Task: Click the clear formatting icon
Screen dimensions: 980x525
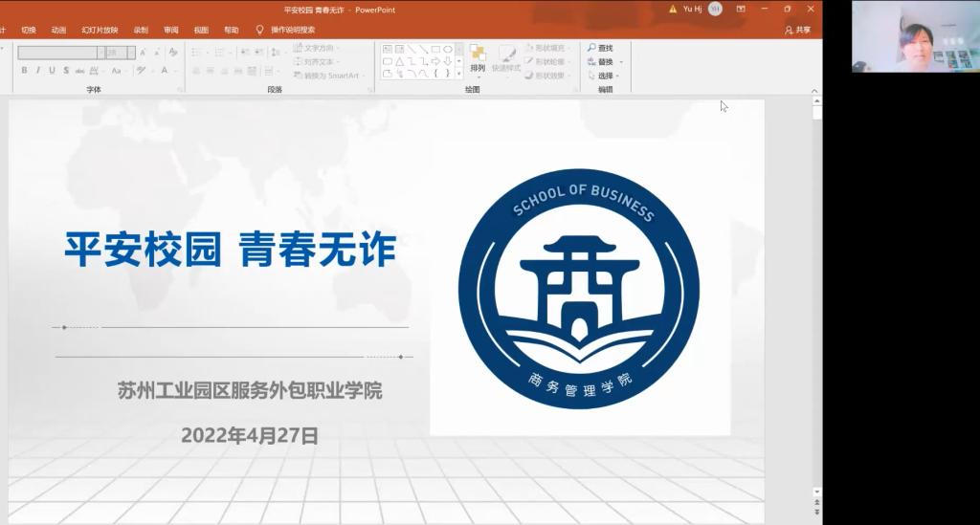Action: click(x=170, y=53)
